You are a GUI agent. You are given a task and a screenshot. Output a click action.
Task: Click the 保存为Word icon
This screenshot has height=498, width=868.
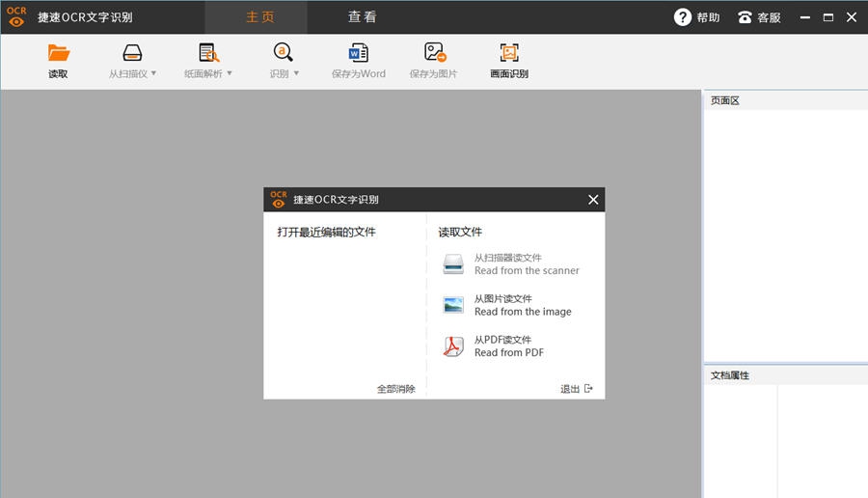[x=358, y=53]
